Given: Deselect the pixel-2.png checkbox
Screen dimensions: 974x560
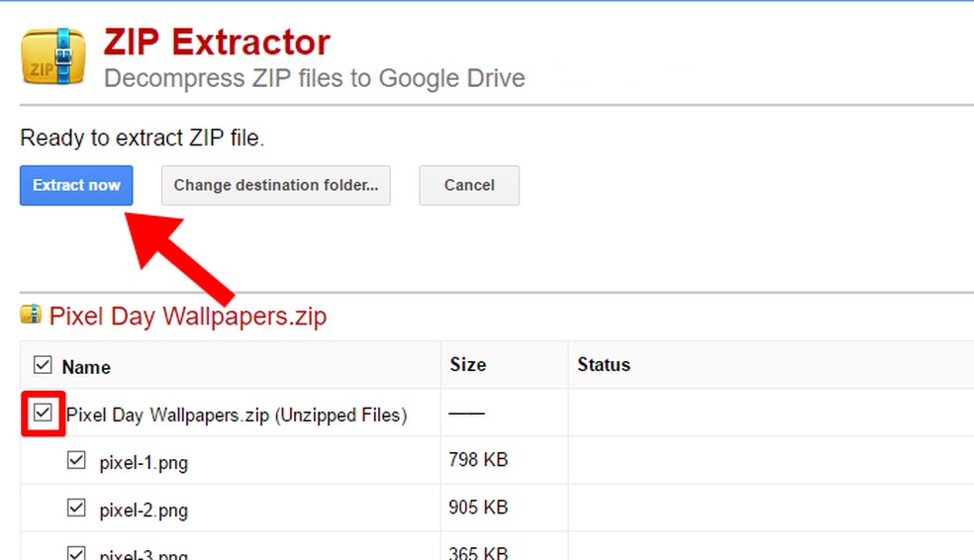Looking at the screenshot, I should tap(76, 508).
